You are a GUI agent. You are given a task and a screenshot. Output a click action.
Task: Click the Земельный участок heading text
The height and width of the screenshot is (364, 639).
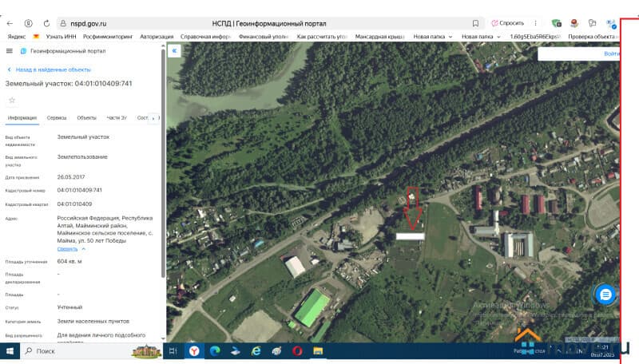point(69,84)
